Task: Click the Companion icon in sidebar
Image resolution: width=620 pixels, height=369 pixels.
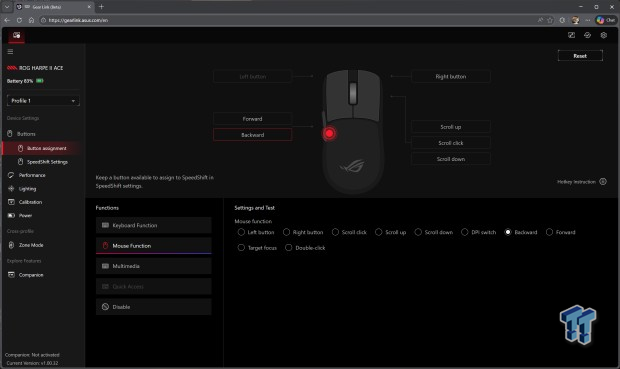Action: pos(11,274)
